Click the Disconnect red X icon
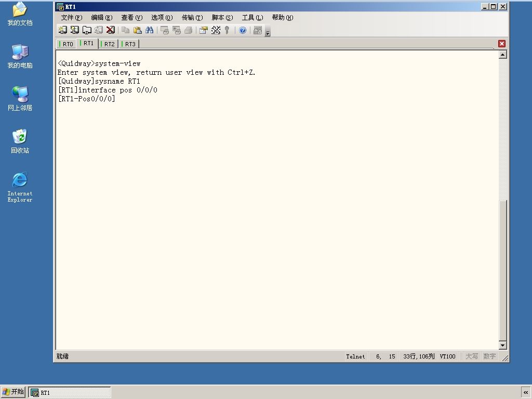The height and width of the screenshot is (399, 532). 111,30
